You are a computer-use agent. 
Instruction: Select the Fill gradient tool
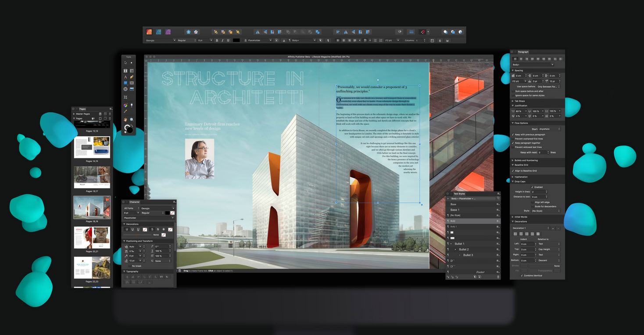tap(125, 105)
